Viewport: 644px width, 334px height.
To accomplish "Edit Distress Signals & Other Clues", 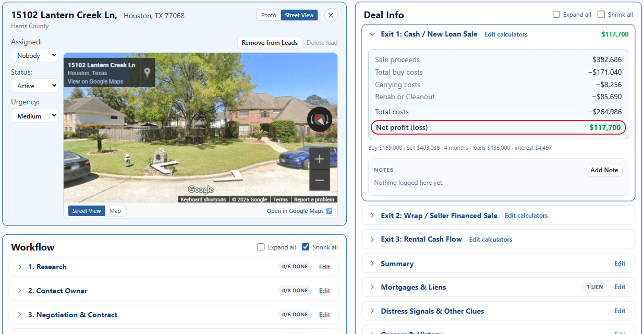I will pyautogui.click(x=619, y=311).
